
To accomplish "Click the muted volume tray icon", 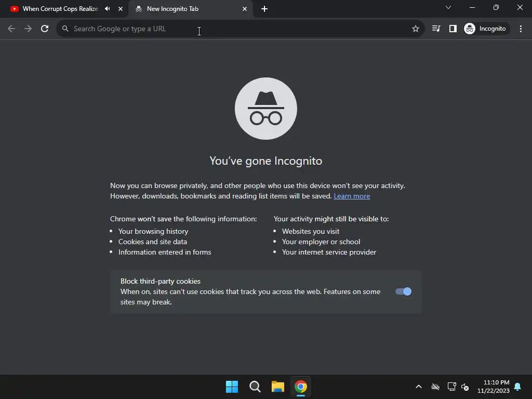I will [x=465, y=387].
